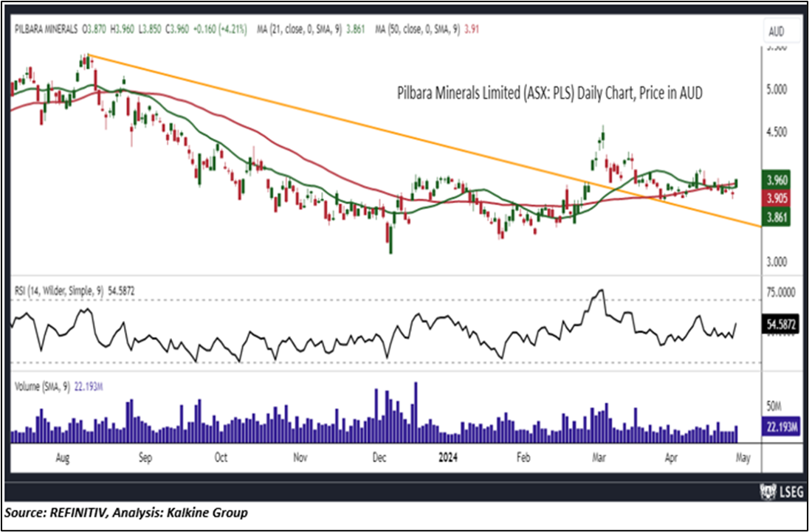Click the 5.000 price axis label
Viewport: 809px width, 532px height.
pyautogui.click(x=776, y=90)
